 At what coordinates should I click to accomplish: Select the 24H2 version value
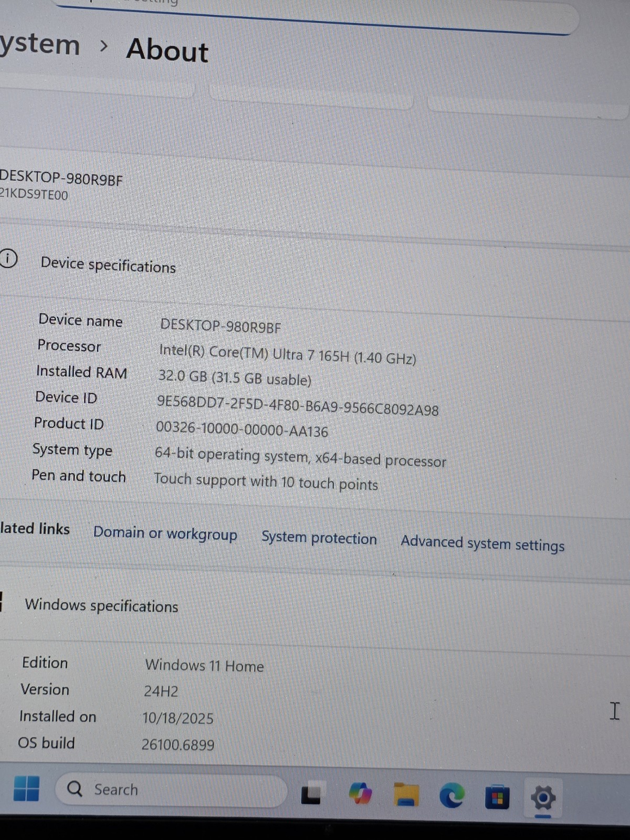click(161, 691)
